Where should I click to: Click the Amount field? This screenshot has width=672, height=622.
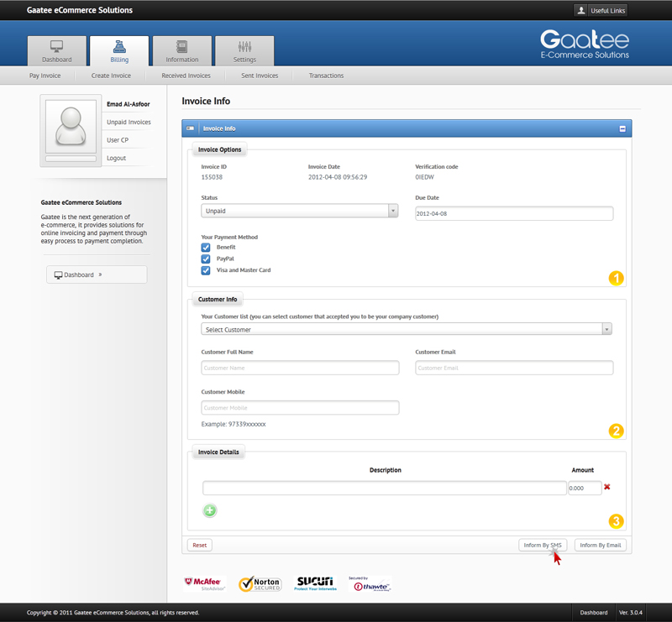pos(585,488)
